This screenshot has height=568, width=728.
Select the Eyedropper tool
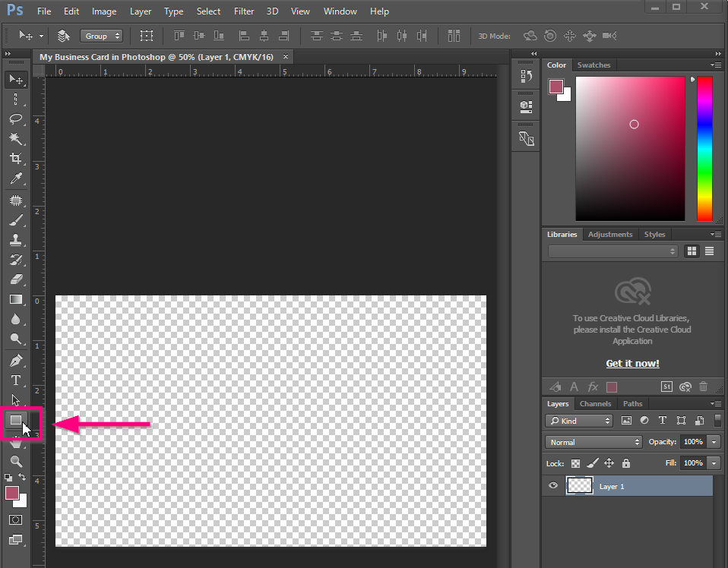[x=16, y=179]
